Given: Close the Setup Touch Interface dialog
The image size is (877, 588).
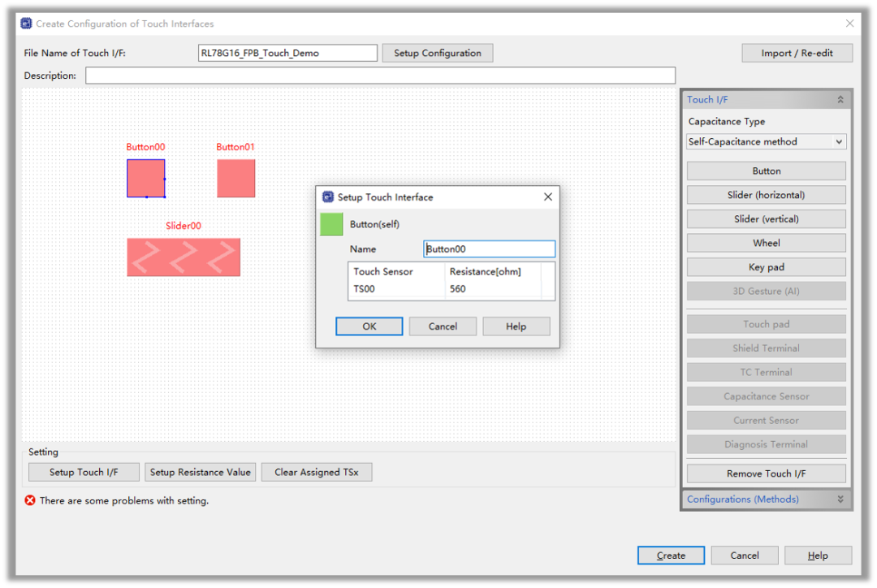Looking at the screenshot, I should tap(547, 197).
